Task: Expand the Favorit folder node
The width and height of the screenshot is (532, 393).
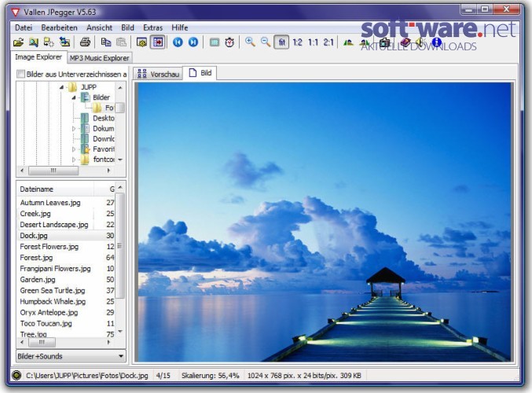Action: point(74,149)
